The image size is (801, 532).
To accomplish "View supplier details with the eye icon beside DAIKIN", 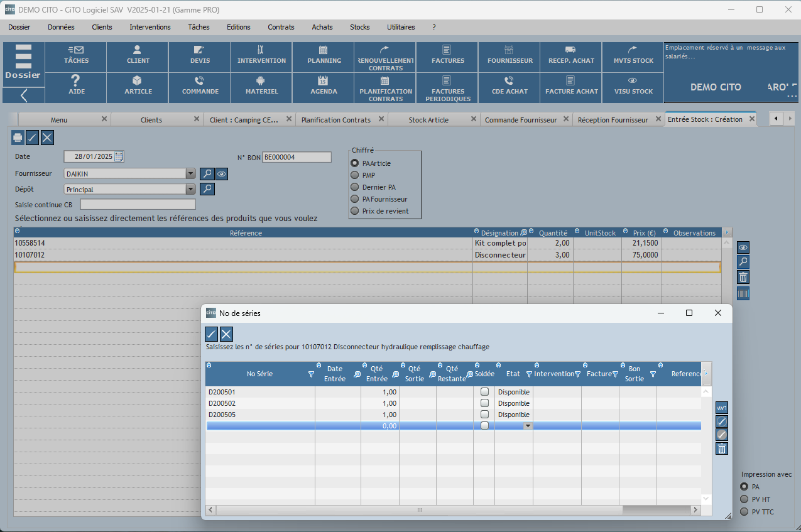I will [221, 174].
